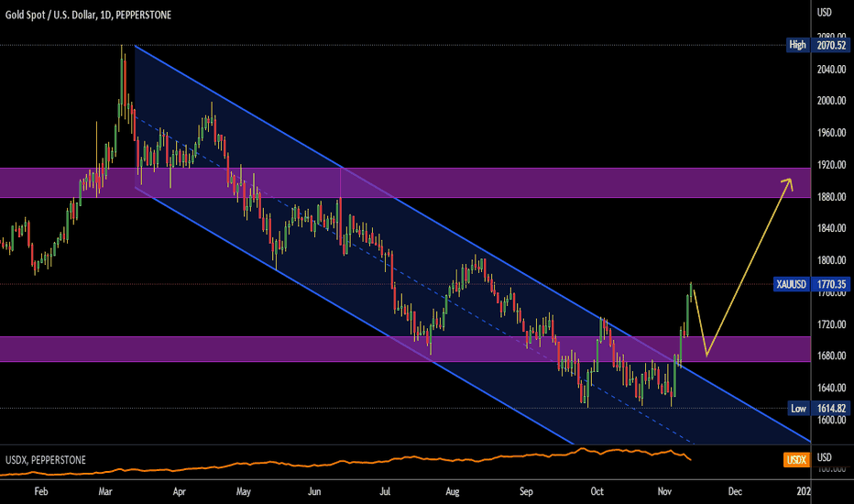Click the Nov label on time axis

[664, 491]
